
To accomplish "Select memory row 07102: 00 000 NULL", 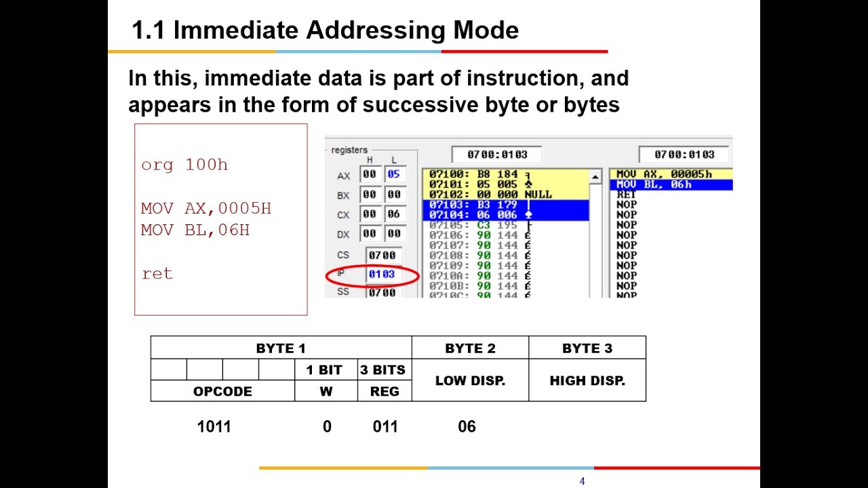I will [x=505, y=195].
